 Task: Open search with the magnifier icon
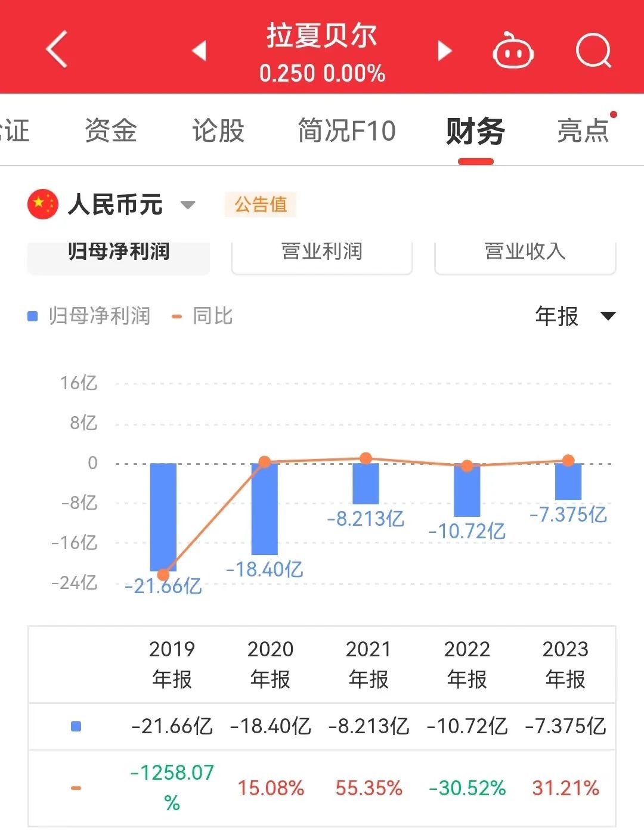(x=593, y=51)
